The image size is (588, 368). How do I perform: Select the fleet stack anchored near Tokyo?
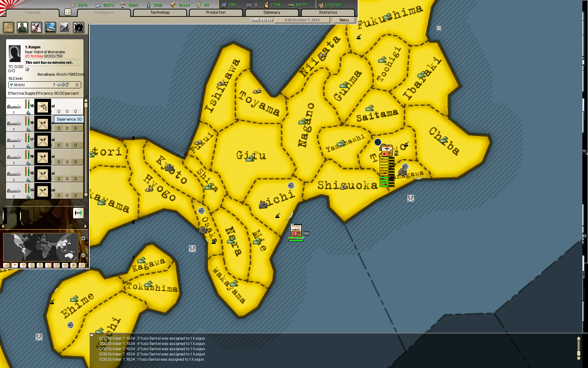coord(387,151)
